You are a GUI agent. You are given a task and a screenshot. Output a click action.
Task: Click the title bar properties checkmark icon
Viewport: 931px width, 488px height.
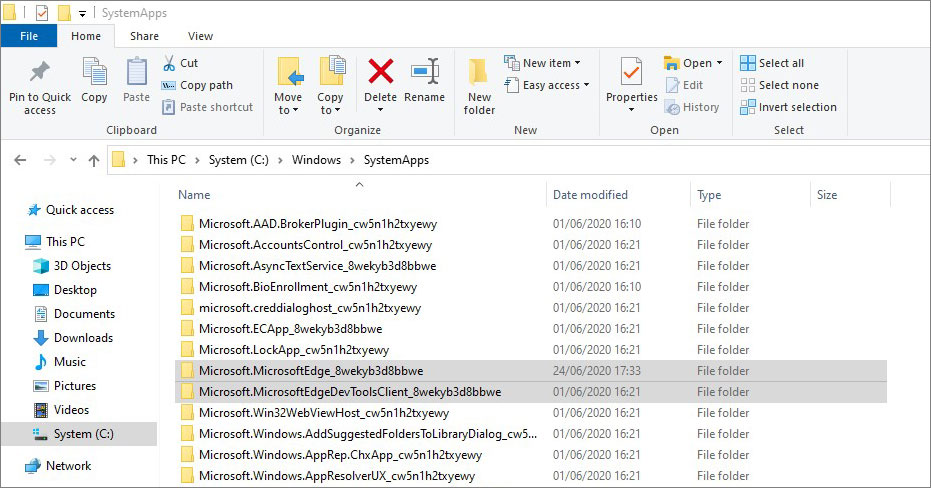pos(42,12)
